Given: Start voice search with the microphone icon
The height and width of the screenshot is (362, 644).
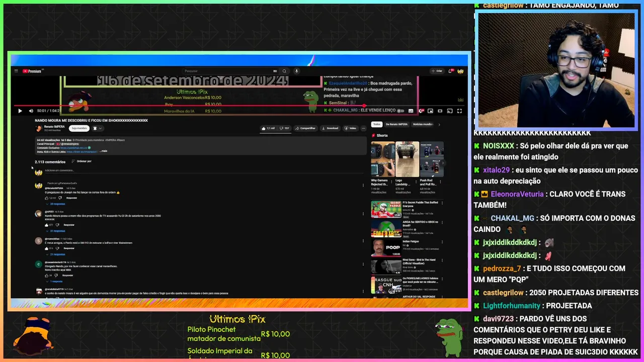Looking at the screenshot, I should pyautogui.click(x=296, y=71).
